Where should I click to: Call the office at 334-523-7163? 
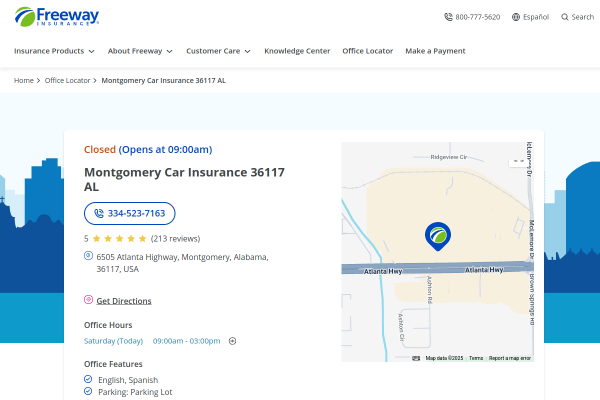(x=130, y=213)
